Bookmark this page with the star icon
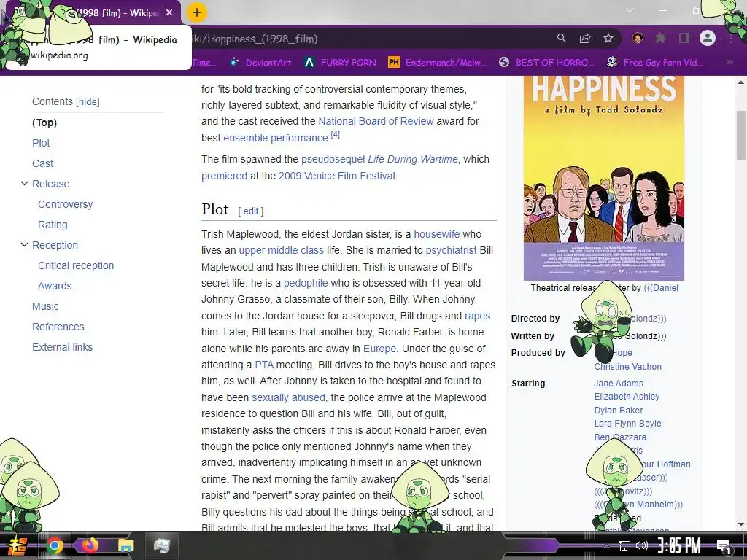The image size is (747, 560). point(608,38)
